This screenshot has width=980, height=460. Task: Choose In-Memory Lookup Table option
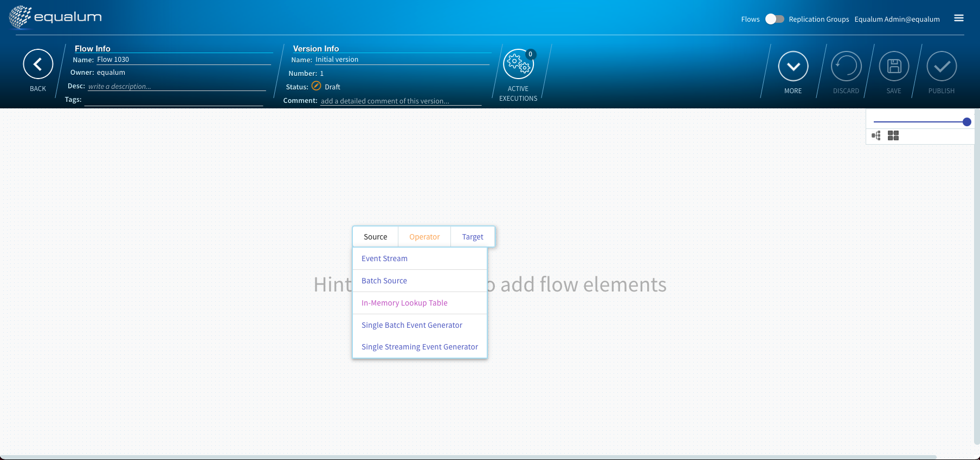pos(420,303)
